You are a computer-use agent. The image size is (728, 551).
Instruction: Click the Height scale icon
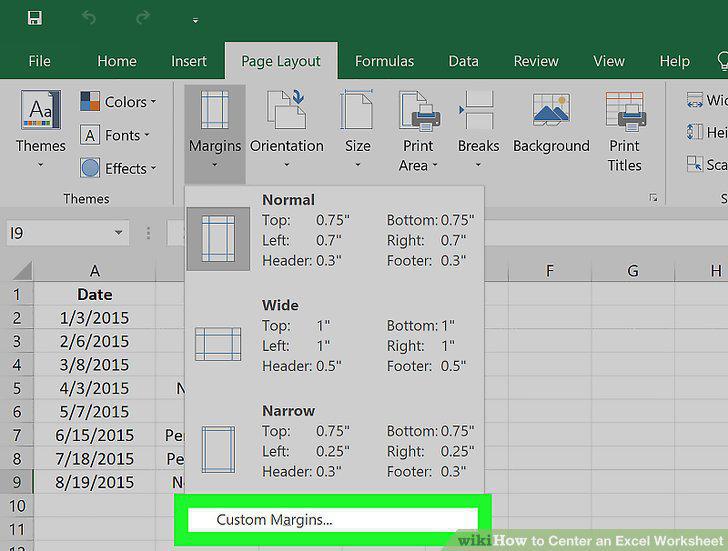tap(695, 132)
